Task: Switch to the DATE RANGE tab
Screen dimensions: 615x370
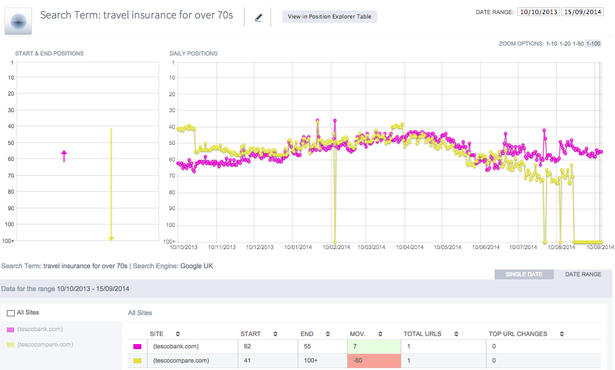Action: coord(583,274)
